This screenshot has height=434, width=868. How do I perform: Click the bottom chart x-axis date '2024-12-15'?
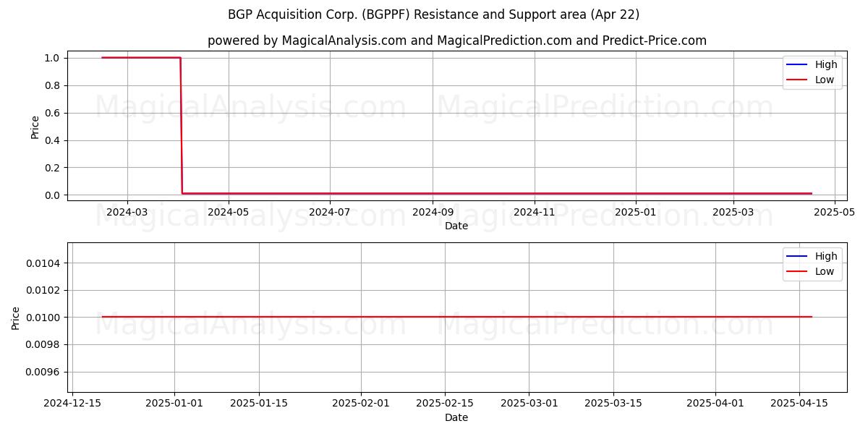tap(71, 404)
